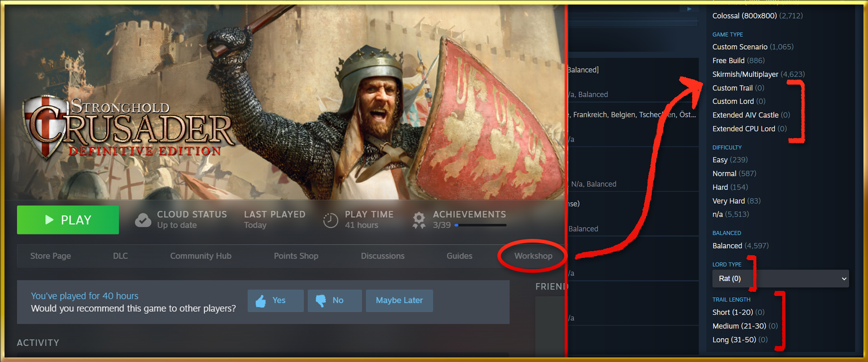
Task: Open the Discussions tab
Action: point(382,256)
